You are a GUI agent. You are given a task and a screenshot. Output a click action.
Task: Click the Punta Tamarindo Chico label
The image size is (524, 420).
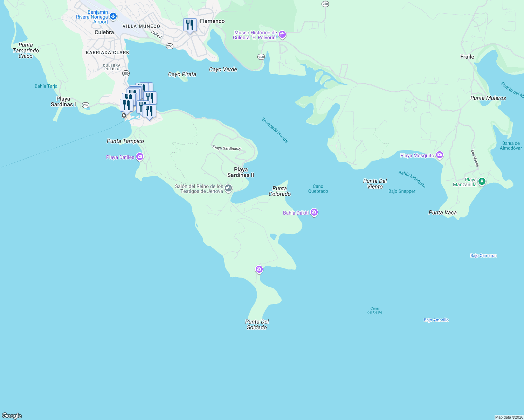point(26,50)
